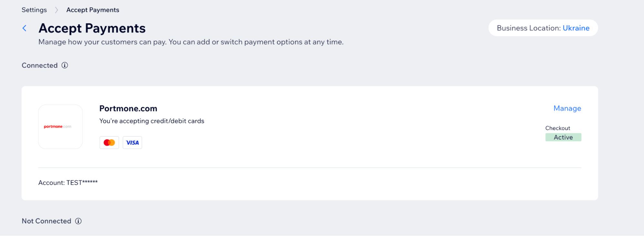Click the Mastercard card icon
644x236 pixels.
pos(109,143)
